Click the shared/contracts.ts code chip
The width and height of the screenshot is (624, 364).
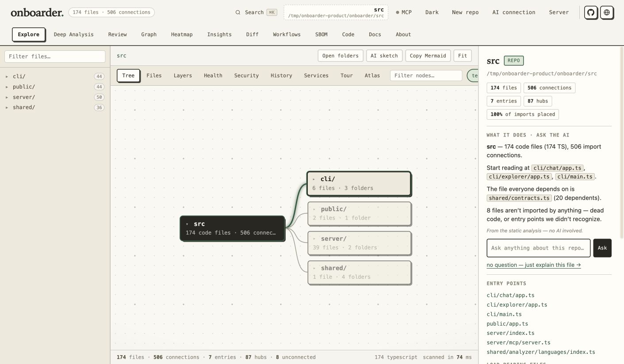[520, 198]
